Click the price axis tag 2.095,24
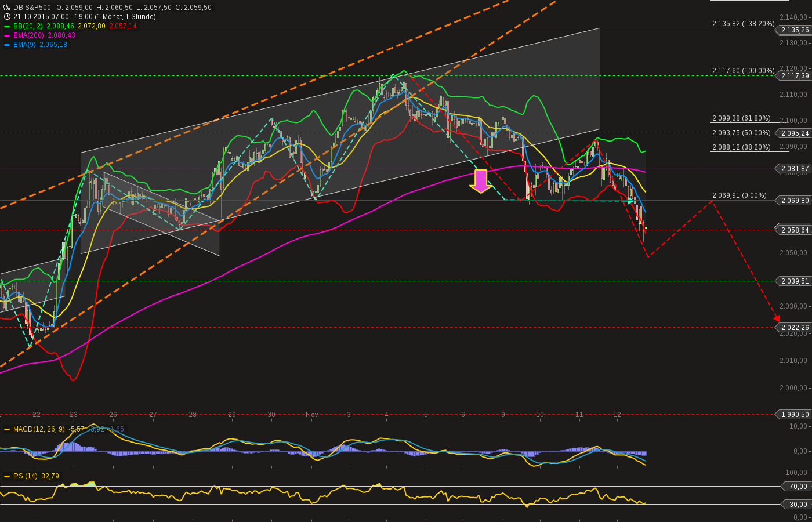The image size is (812, 522). [x=794, y=133]
